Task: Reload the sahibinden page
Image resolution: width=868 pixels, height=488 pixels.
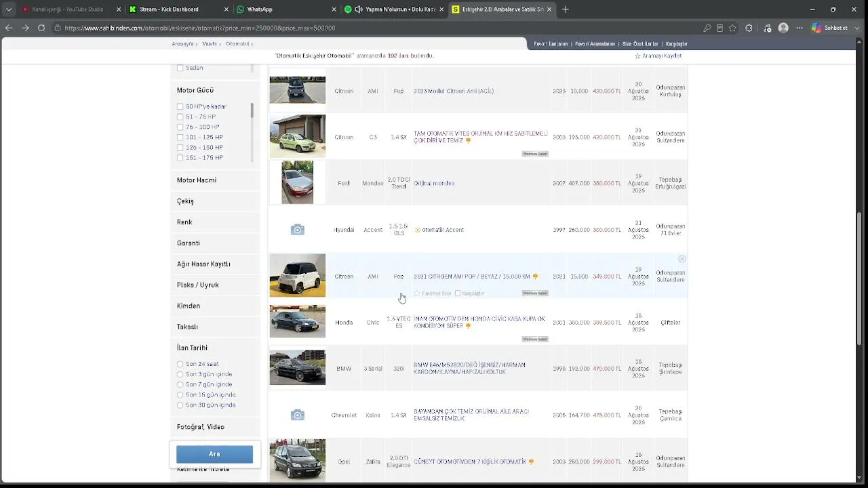Action: 41,28
